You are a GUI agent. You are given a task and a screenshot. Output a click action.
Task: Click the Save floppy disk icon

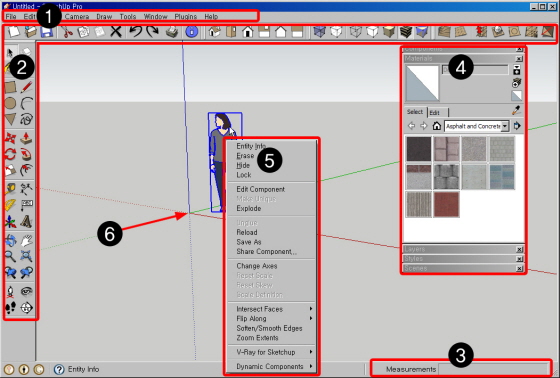47,31
